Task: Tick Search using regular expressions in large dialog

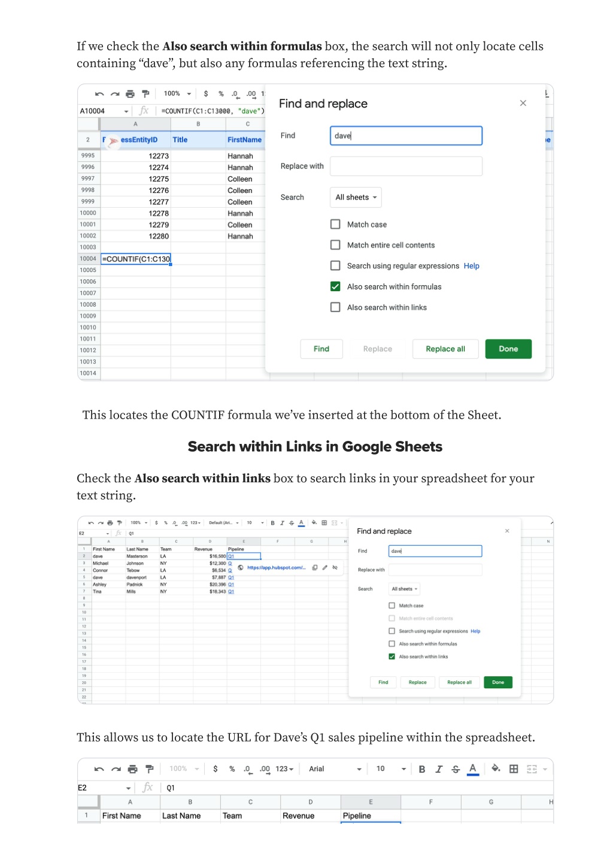Action: [x=335, y=266]
